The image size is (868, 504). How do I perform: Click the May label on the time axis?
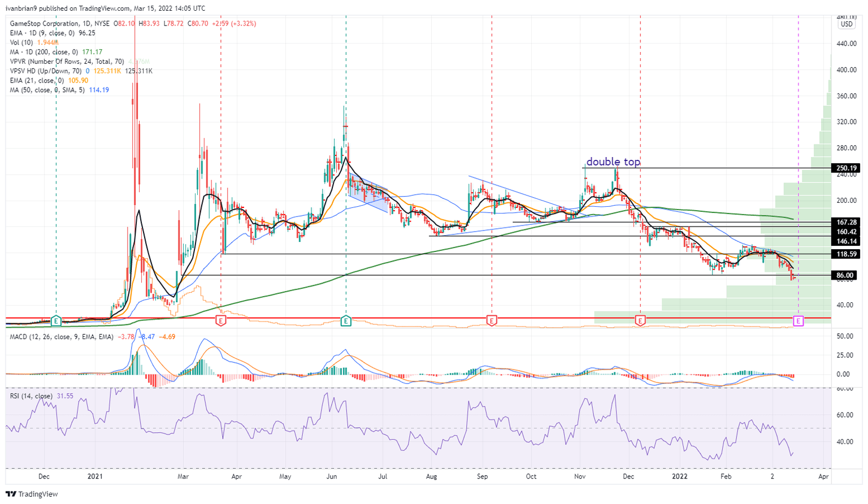[x=285, y=477]
